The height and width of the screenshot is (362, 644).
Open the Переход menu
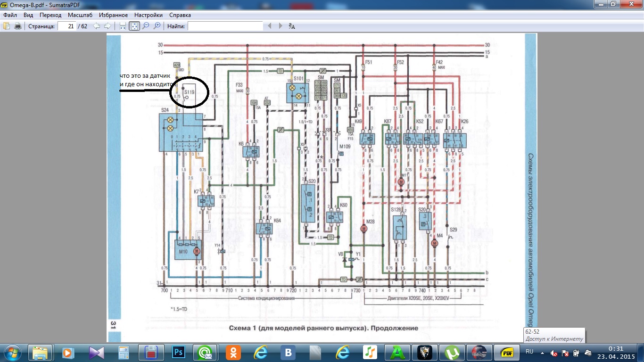point(50,15)
